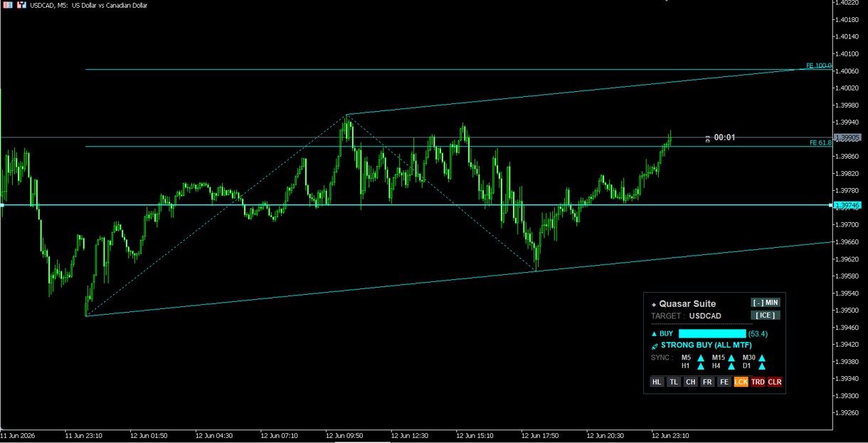Click the H4 sync up-arrow indicator
Viewport: 868px width, 443px height.
731,366
